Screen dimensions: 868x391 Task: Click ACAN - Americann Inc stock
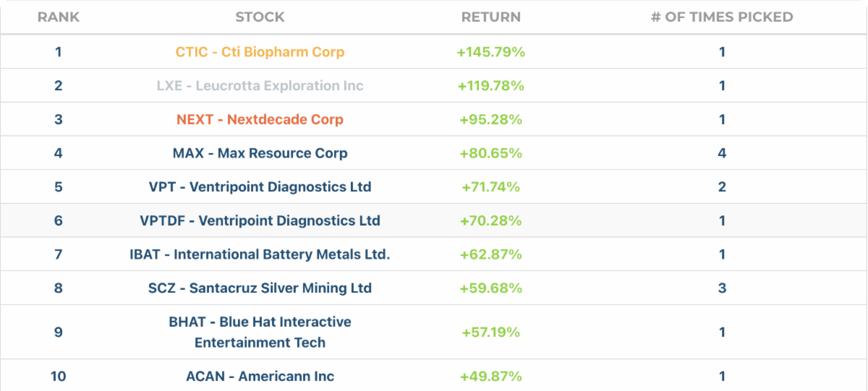point(260,377)
